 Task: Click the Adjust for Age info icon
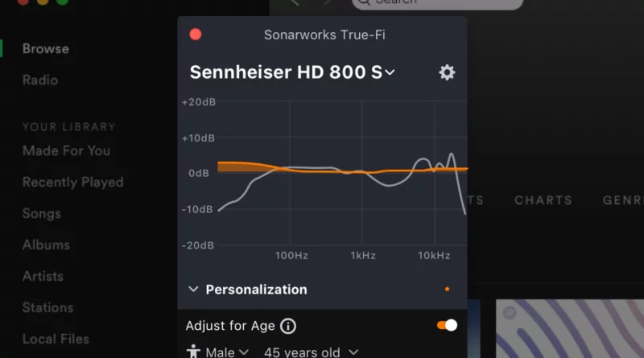click(288, 326)
